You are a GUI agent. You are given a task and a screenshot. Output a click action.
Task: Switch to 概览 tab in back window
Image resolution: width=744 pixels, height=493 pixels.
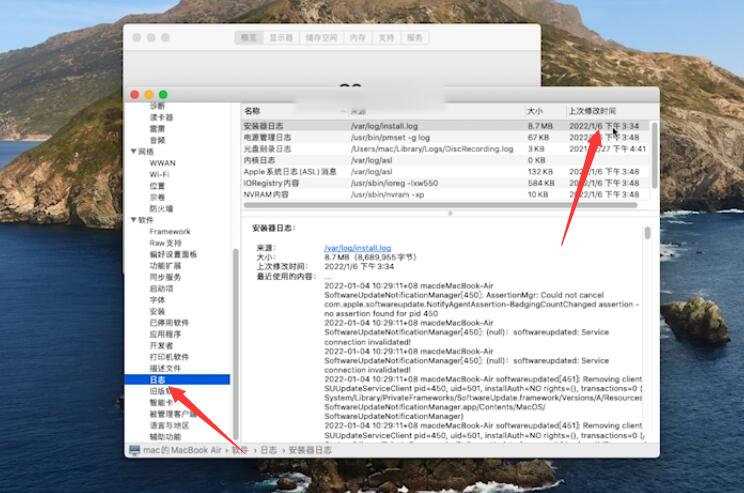point(249,37)
